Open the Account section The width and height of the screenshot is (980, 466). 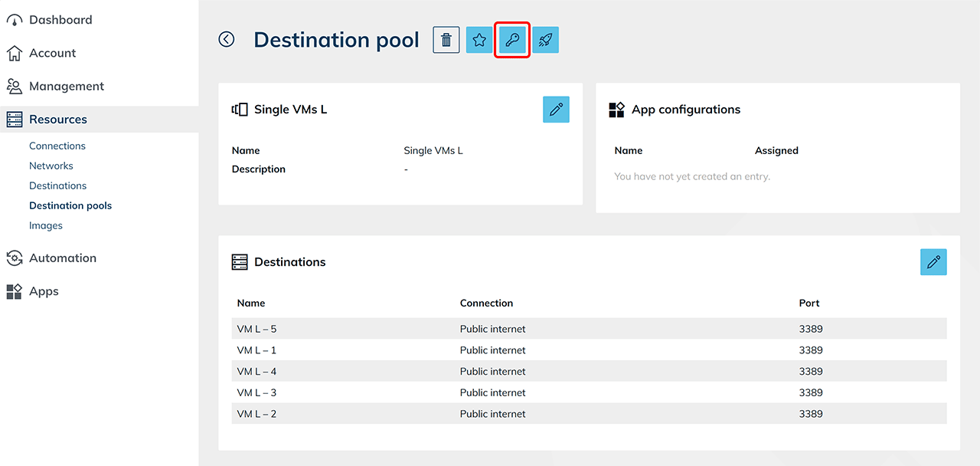pyautogui.click(x=52, y=53)
